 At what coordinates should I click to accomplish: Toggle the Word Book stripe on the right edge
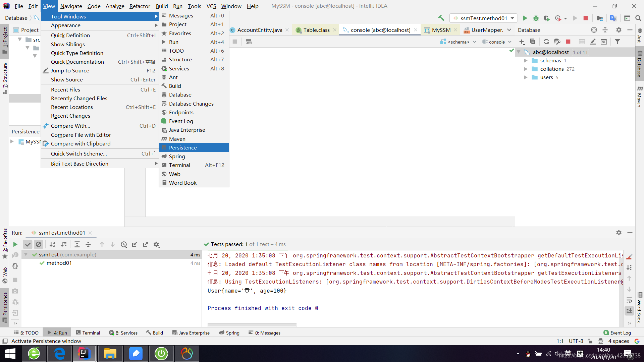coord(639,308)
